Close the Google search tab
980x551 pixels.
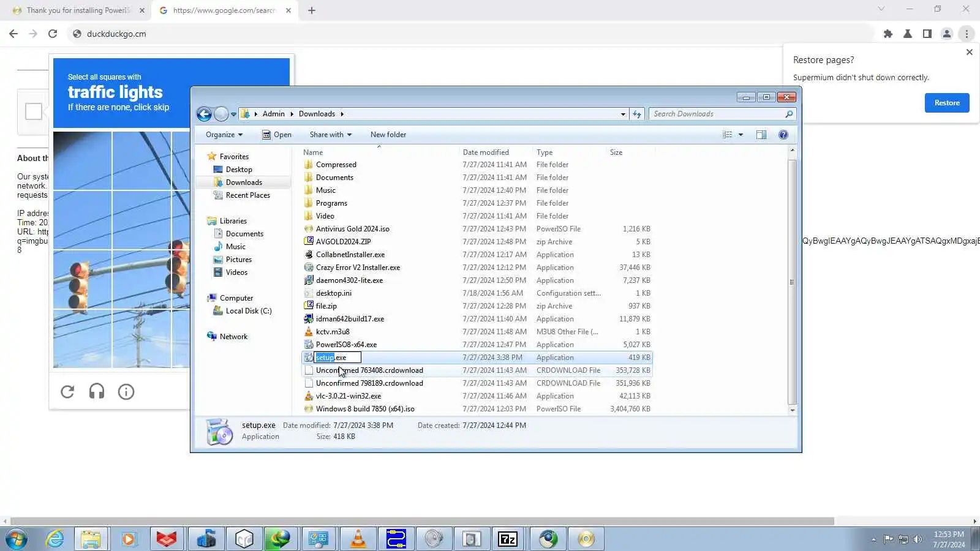click(288, 10)
